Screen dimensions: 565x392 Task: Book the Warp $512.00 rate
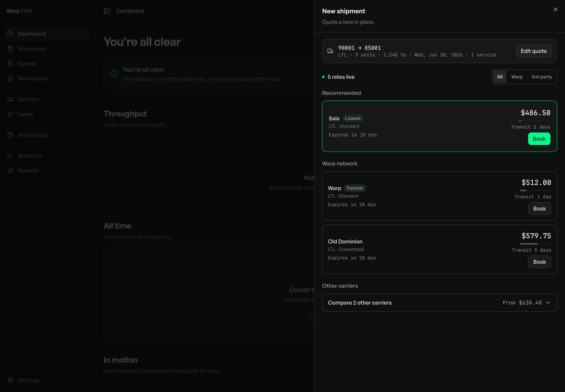(x=539, y=209)
